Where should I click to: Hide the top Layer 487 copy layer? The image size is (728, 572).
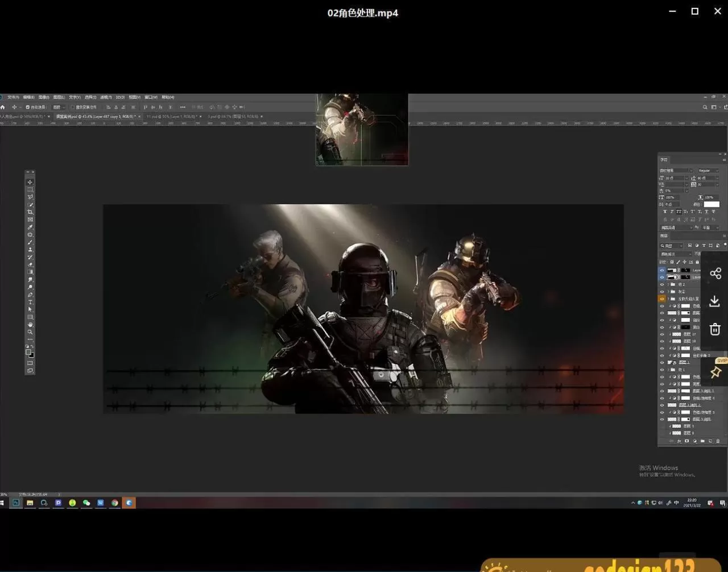(662, 270)
